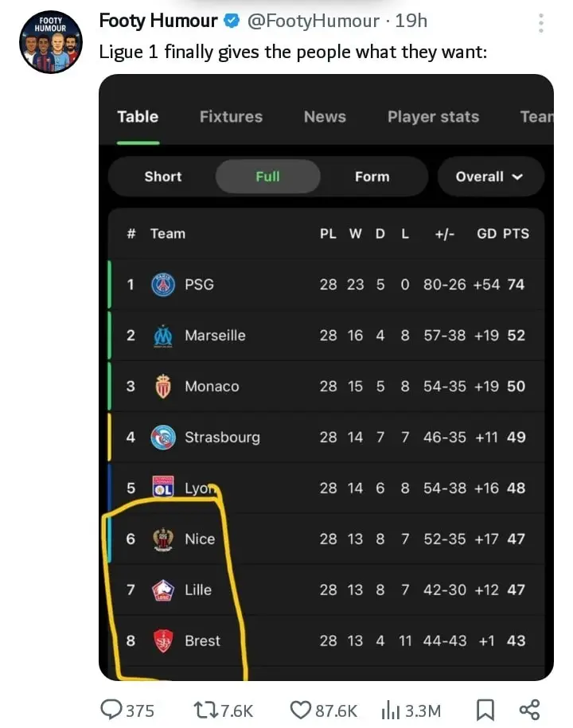Click the @FootyHumour handle link
This screenshot has width=573, height=728.
(x=314, y=21)
